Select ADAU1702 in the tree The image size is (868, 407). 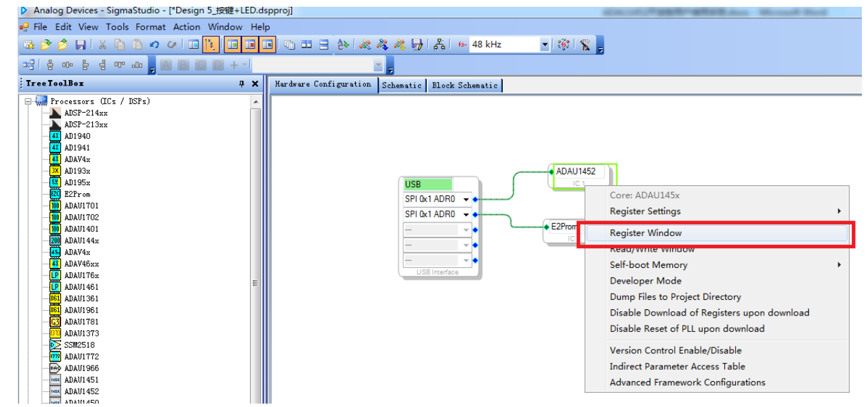tap(81, 217)
